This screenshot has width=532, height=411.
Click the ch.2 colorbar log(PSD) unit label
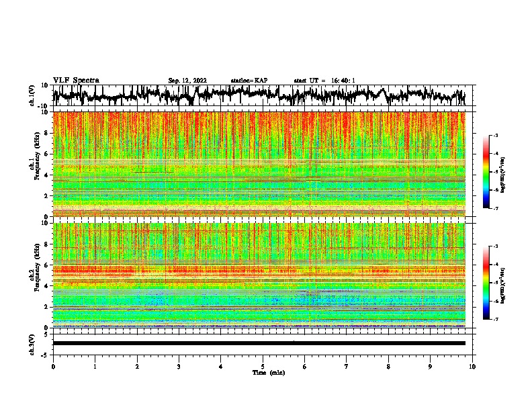click(x=503, y=285)
